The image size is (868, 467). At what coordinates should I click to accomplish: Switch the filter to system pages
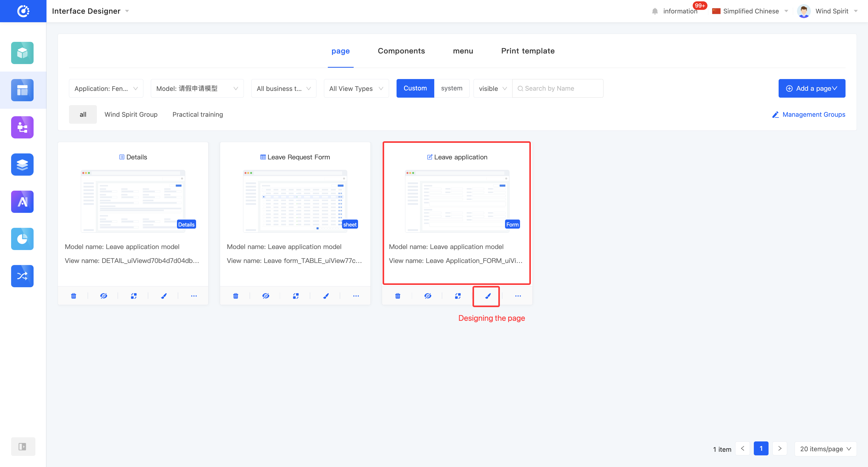(x=451, y=88)
